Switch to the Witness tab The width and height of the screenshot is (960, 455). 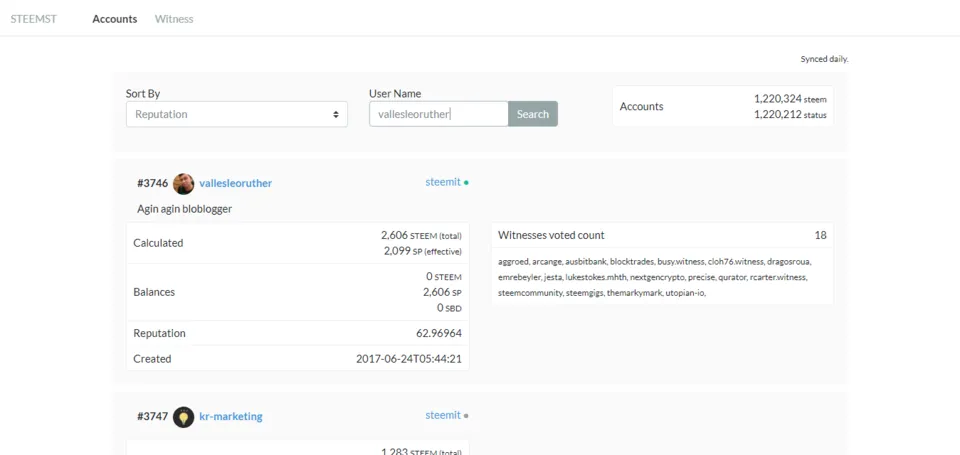pos(174,19)
